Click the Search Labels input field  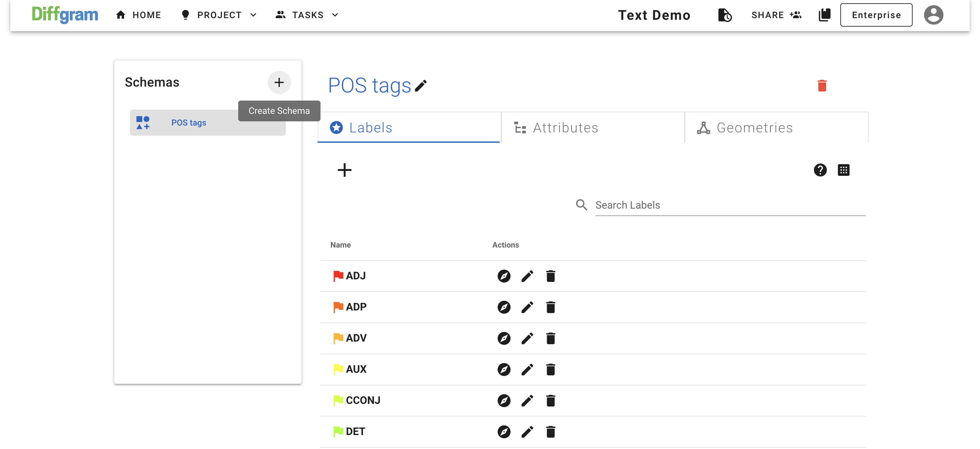[x=730, y=205]
